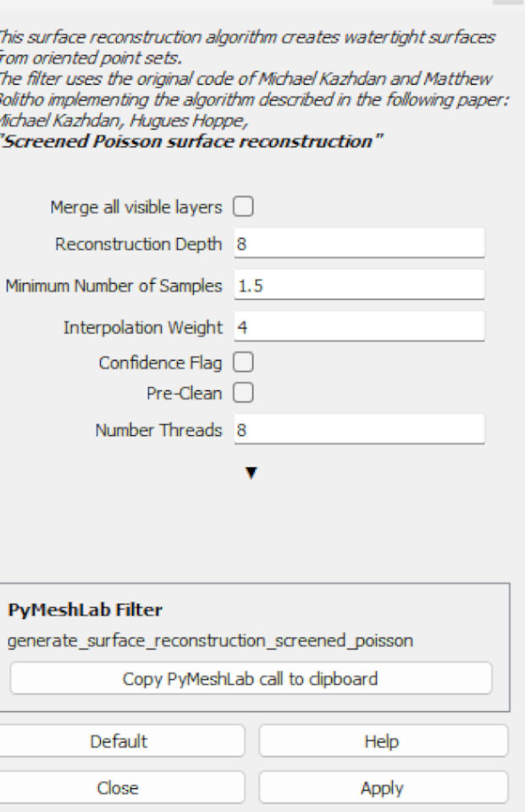Screen dimensions: 525x812
Task: Click the Reconstruction Depth label
Action: (x=138, y=244)
